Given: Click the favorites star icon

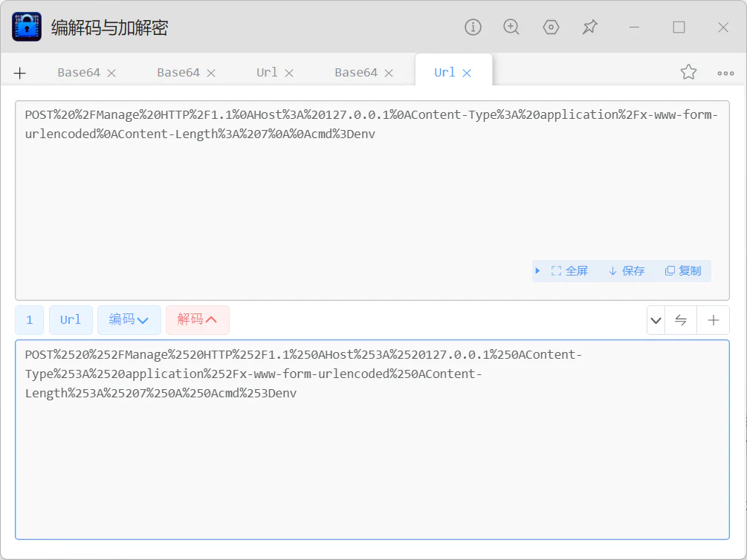Looking at the screenshot, I should pos(688,72).
